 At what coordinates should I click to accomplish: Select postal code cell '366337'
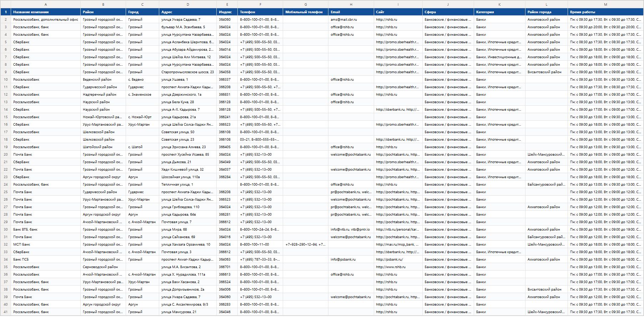[227, 80]
